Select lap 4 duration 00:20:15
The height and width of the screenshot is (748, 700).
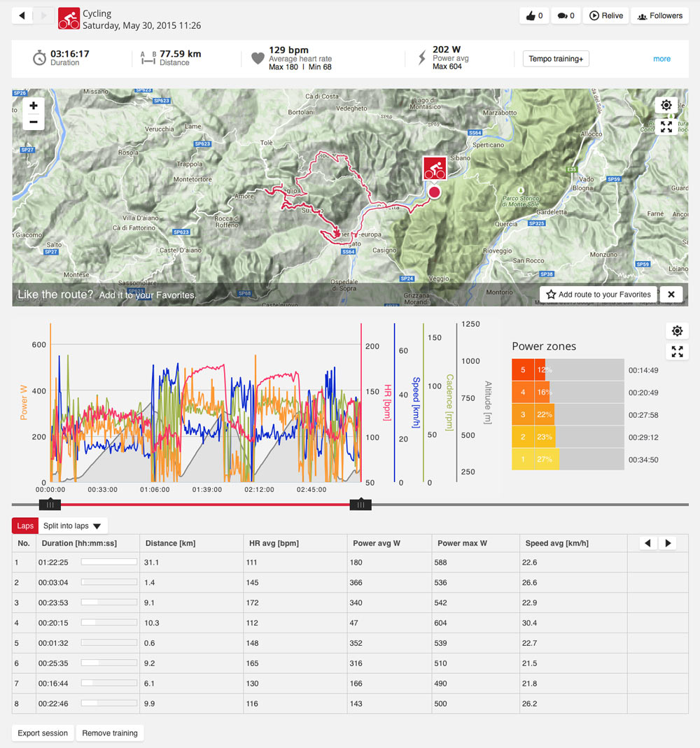click(53, 623)
